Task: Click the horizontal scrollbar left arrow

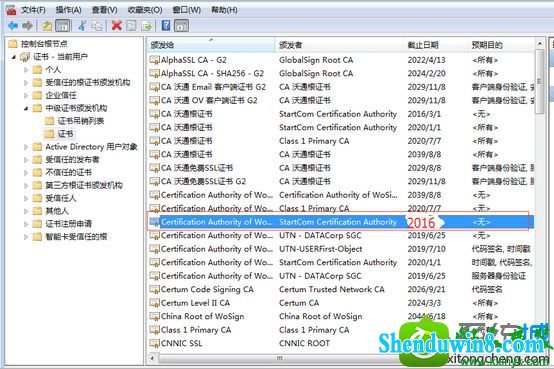Action: tap(153, 358)
